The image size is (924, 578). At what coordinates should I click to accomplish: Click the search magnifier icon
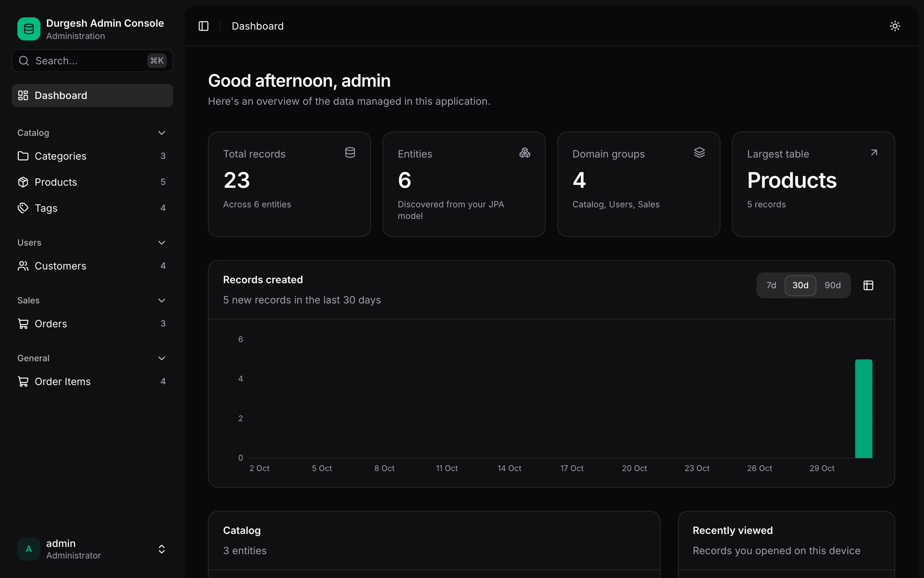click(x=24, y=60)
